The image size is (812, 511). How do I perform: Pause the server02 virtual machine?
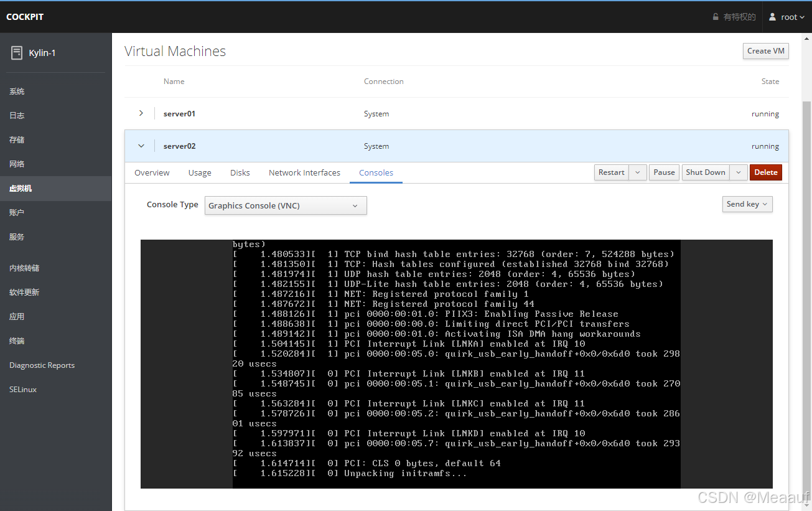(664, 172)
